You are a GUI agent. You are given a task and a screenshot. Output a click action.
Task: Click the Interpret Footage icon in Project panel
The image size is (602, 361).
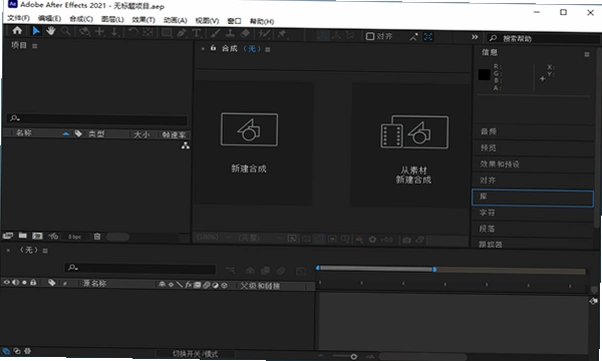tap(8, 235)
